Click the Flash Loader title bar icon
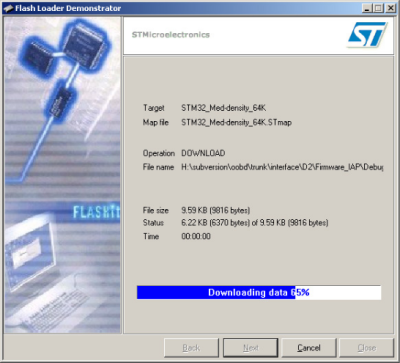 pyautogui.click(x=8, y=8)
